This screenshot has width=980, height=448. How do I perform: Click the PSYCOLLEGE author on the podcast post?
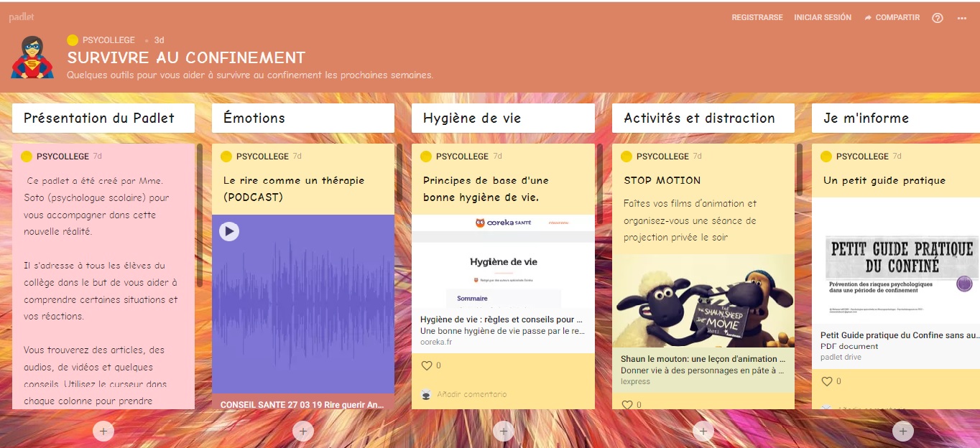262,157
